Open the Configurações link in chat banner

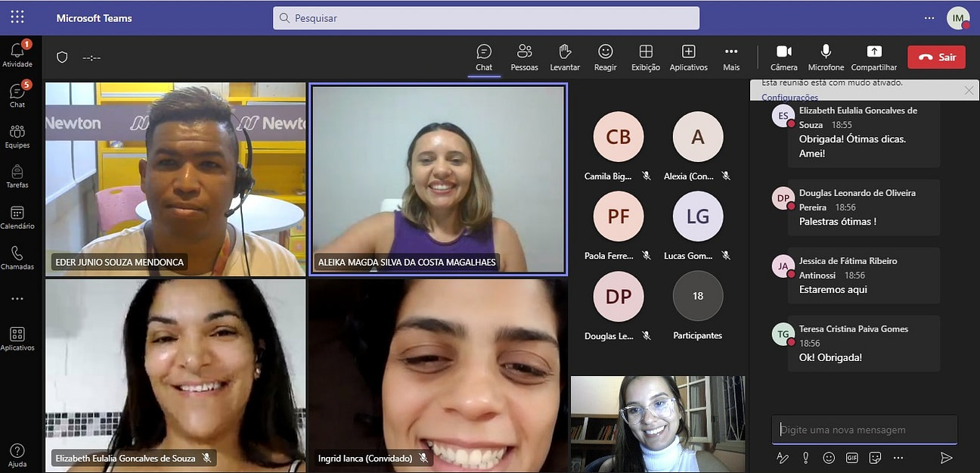[789, 97]
